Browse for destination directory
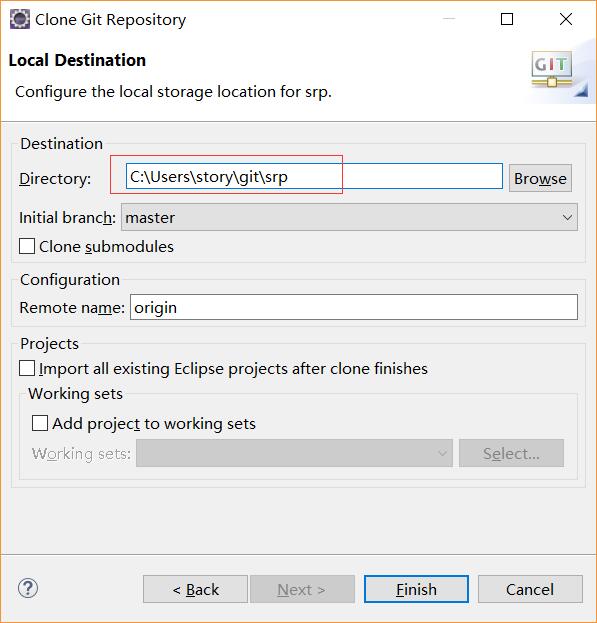 click(540, 178)
